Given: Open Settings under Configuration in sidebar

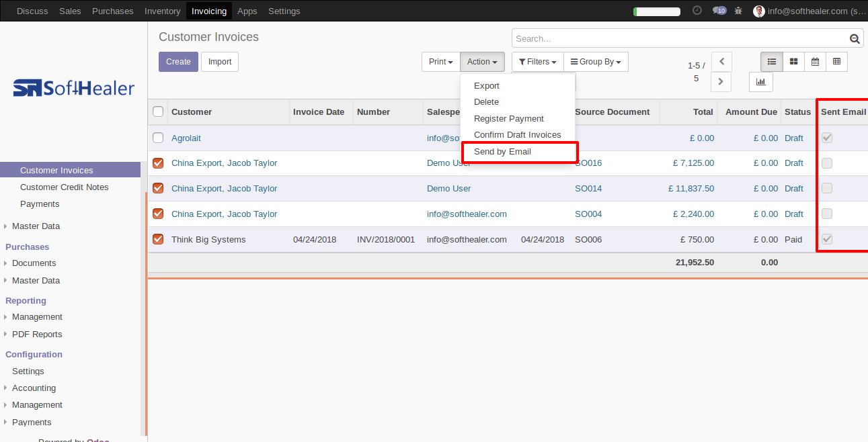Looking at the screenshot, I should coord(28,371).
